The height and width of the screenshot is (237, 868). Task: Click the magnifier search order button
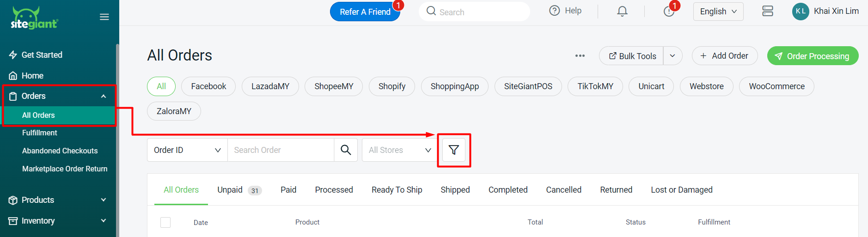[x=346, y=150]
